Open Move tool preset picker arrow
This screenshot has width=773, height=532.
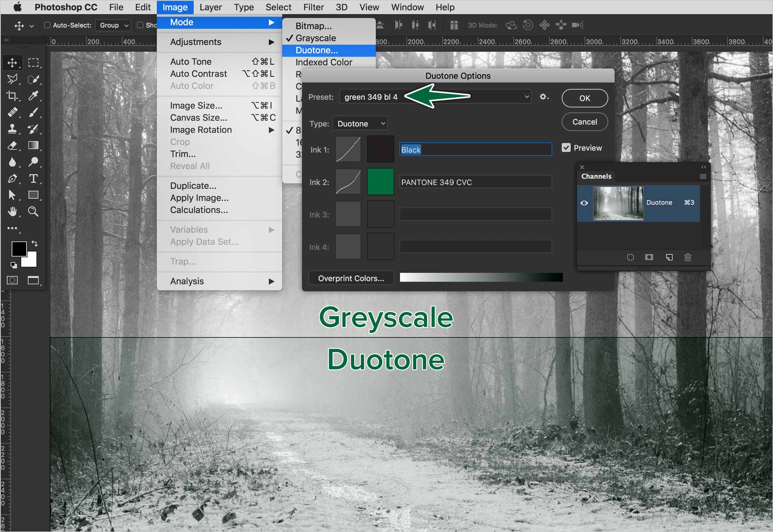32,26
